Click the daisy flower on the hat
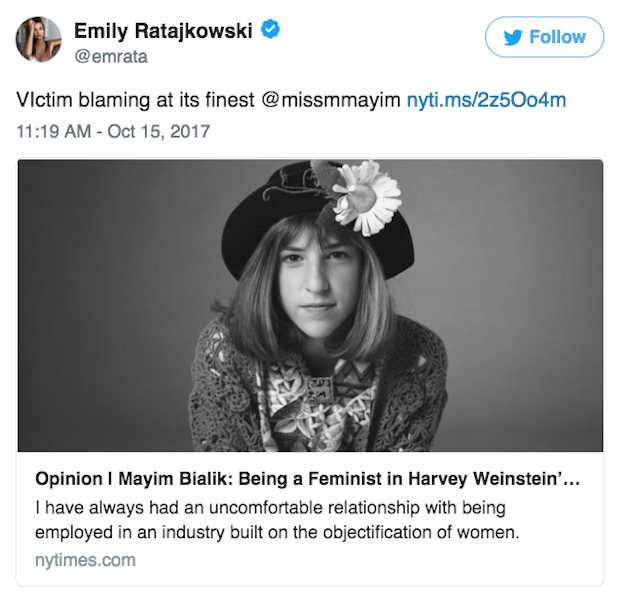This screenshot has height=599, width=625. point(365,190)
